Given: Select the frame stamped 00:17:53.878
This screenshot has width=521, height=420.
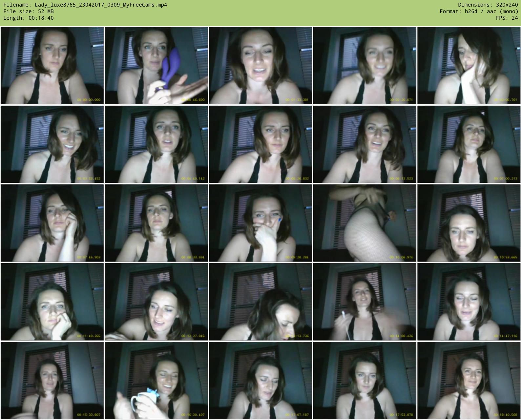Looking at the screenshot, I should tap(365, 381).
